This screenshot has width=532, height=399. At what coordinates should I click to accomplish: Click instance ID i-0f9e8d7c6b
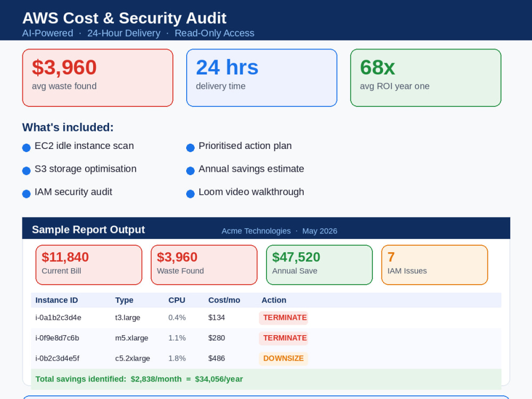57,338
